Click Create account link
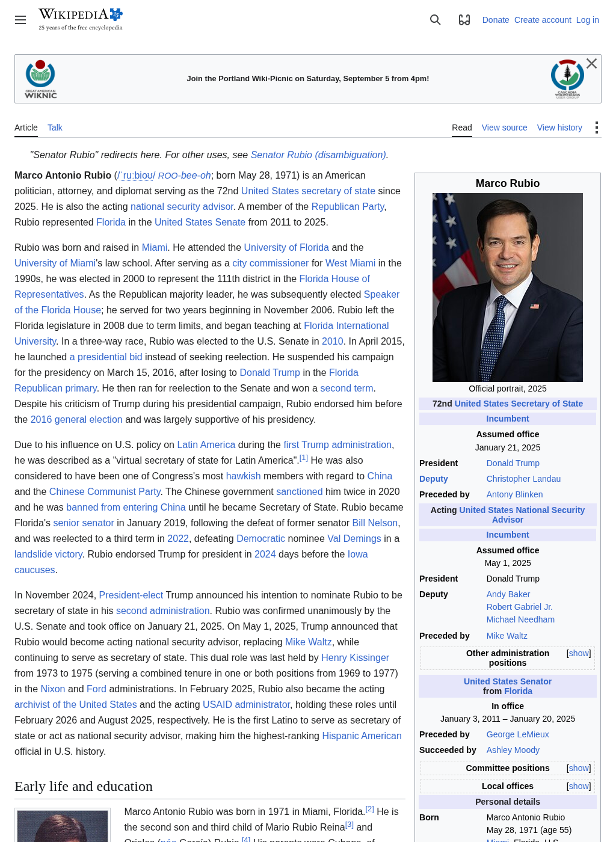616x842 pixels. [543, 20]
